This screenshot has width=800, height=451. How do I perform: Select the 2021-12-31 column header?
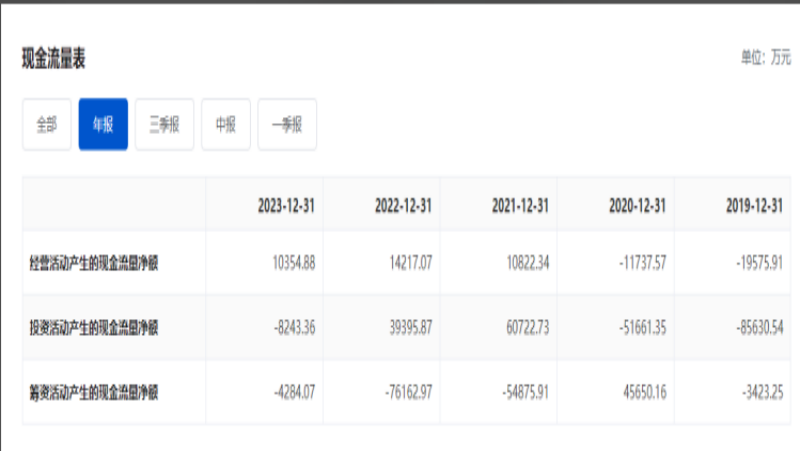[520, 205]
